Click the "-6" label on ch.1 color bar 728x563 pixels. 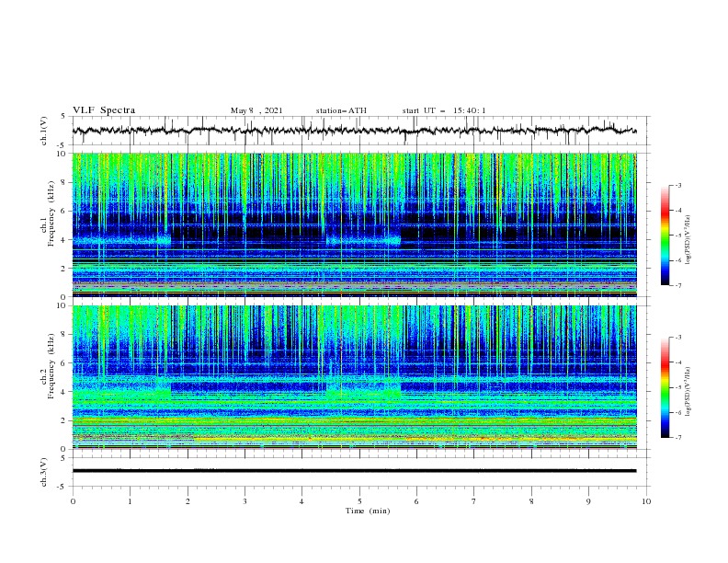pos(677,260)
